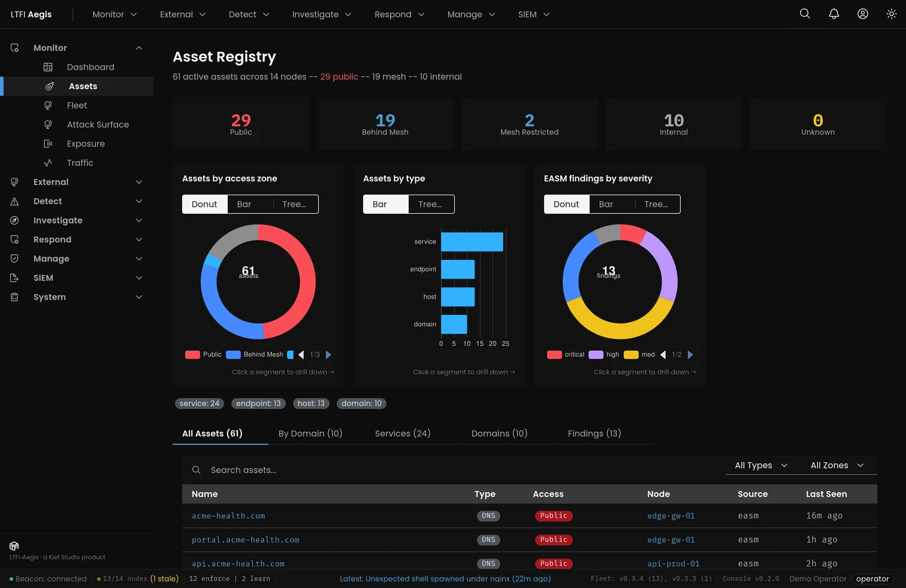Viewport: 906px width, 588px height.
Task: Open the SIEM top menu
Action: click(x=534, y=14)
